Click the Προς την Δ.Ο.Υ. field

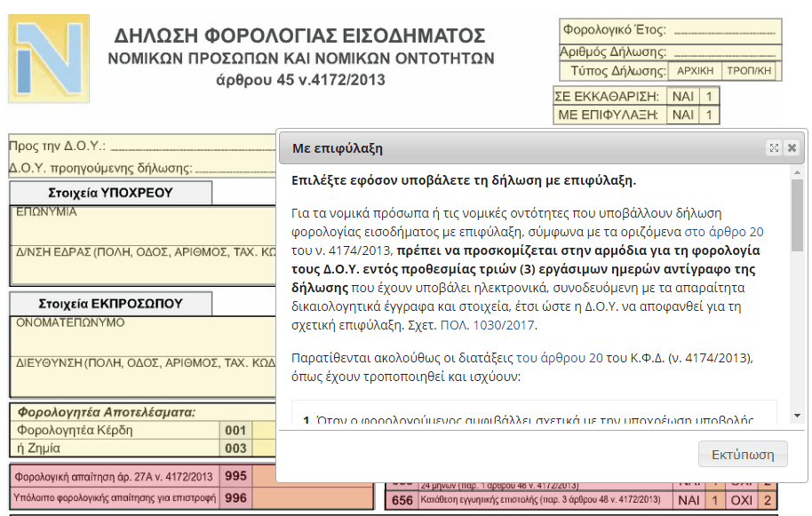[193, 146]
